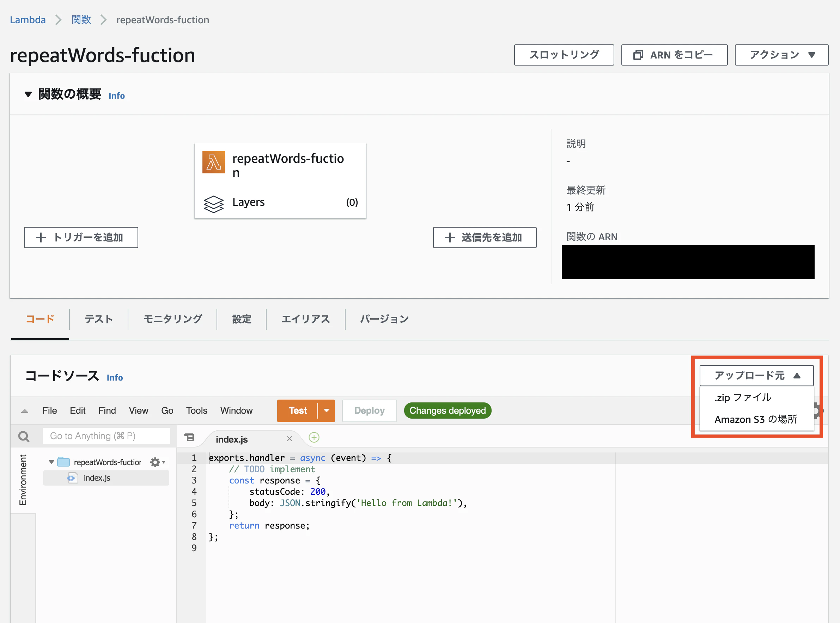The width and height of the screenshot is (840, 623).
Task: Open the Layers stack icon
Action: pyautogui.click(x=214, y=204)
